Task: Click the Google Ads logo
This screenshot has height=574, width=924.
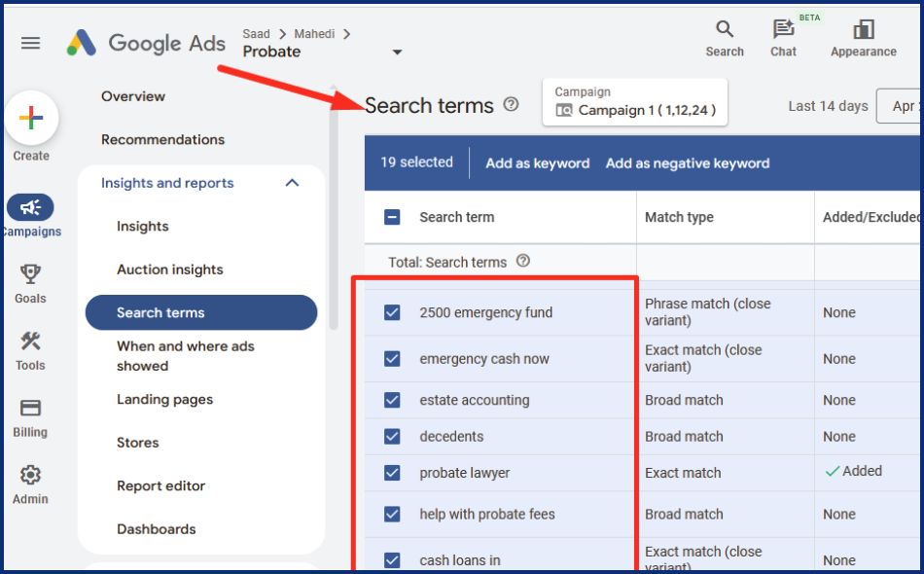Action: click(x=146, y=43)
